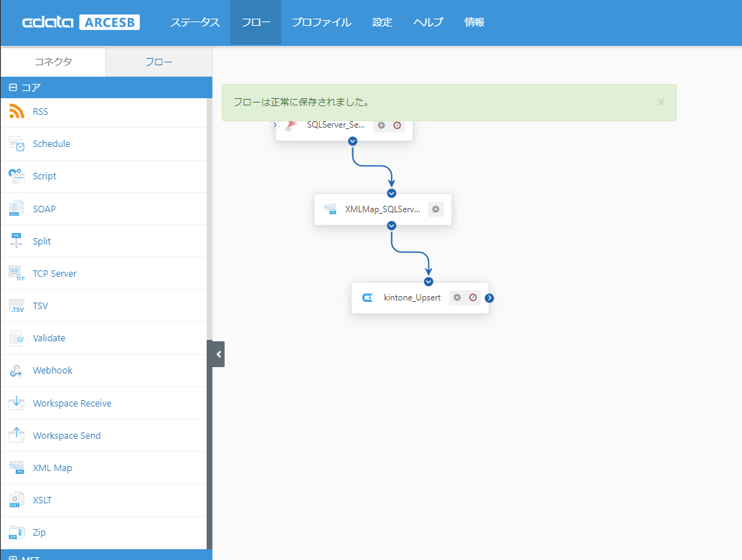Click the Schedule connector icon
This screenshot has height=560, width=742.
pyautogui.click(x=17, y=143)
